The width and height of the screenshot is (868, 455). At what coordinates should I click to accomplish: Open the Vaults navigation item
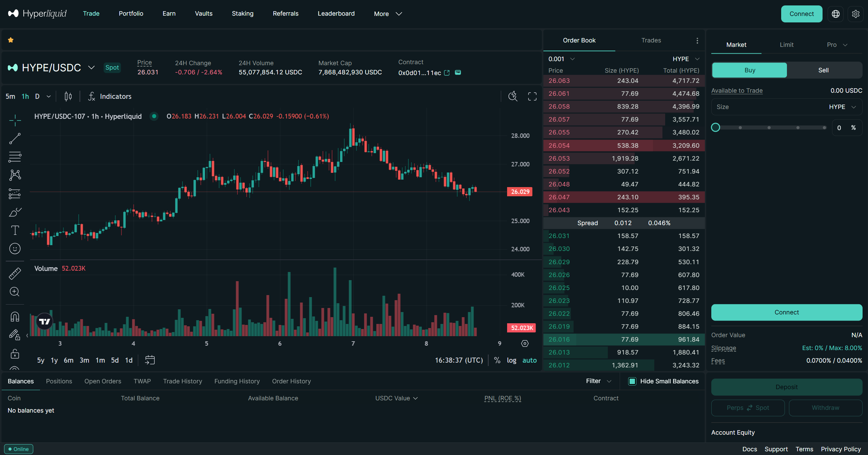pos(204,14)
